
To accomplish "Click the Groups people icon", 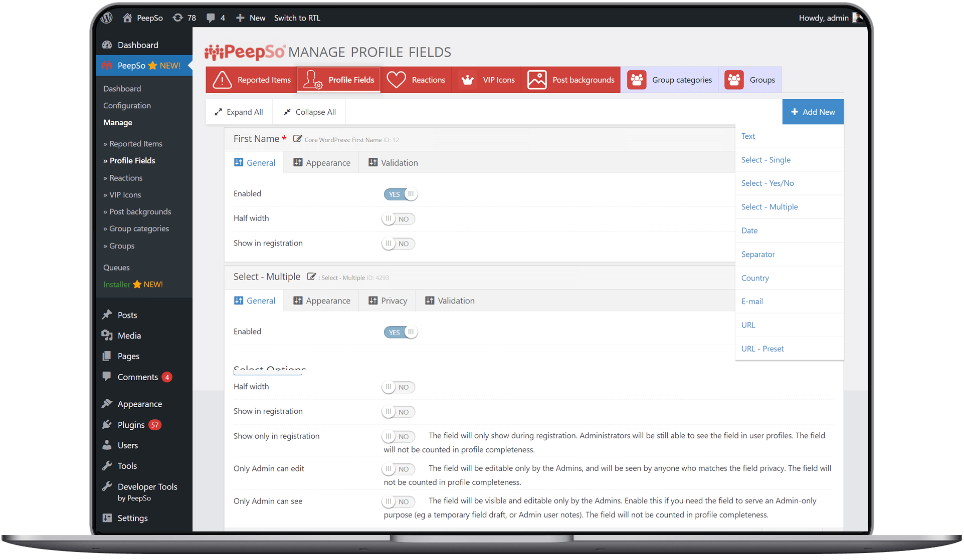I will [734, 80].
